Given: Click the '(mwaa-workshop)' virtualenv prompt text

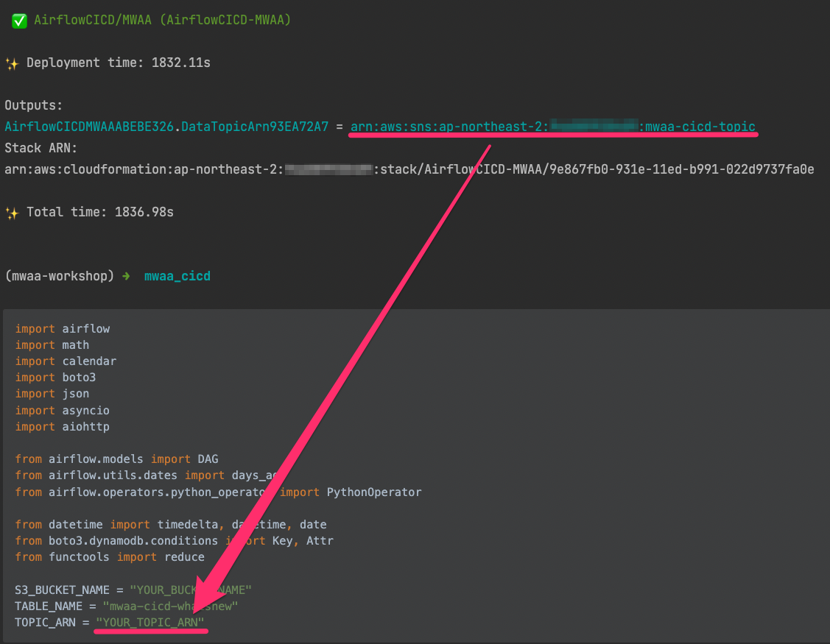Looking at the screenshot, I should tap(59, 276).
